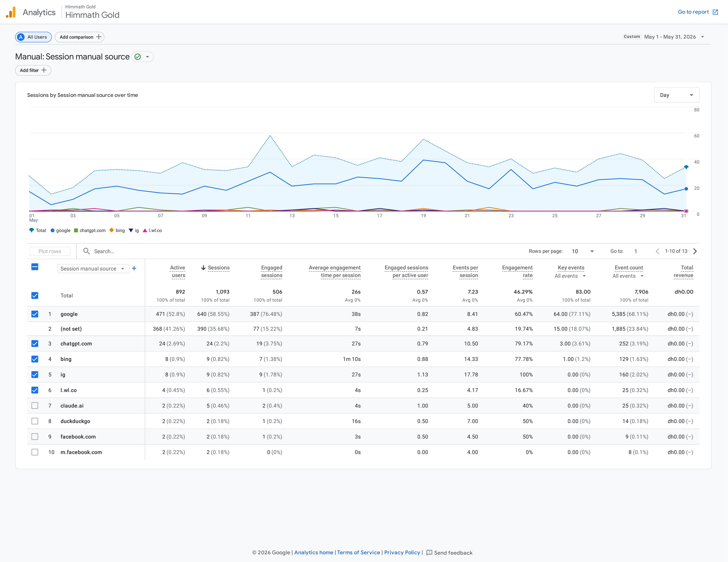Click the Send feedback icon
728x562 pixels.
pos(429,553)
